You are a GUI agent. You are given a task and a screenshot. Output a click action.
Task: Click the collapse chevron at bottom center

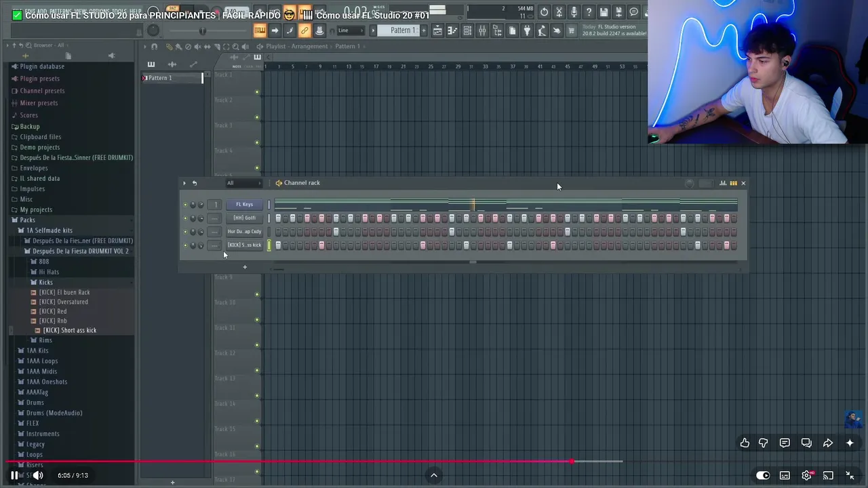pos(434,475)
